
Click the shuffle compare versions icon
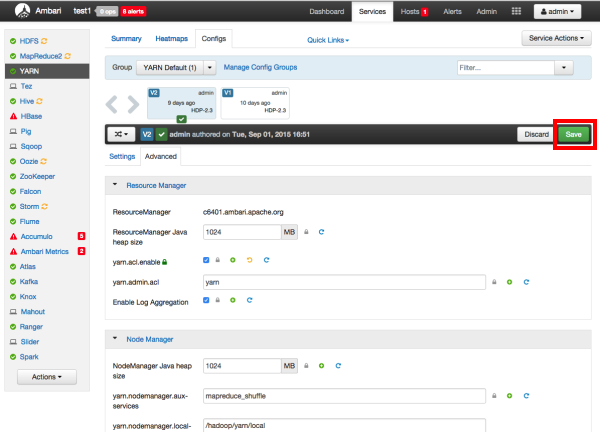click(x=121, y=134)
